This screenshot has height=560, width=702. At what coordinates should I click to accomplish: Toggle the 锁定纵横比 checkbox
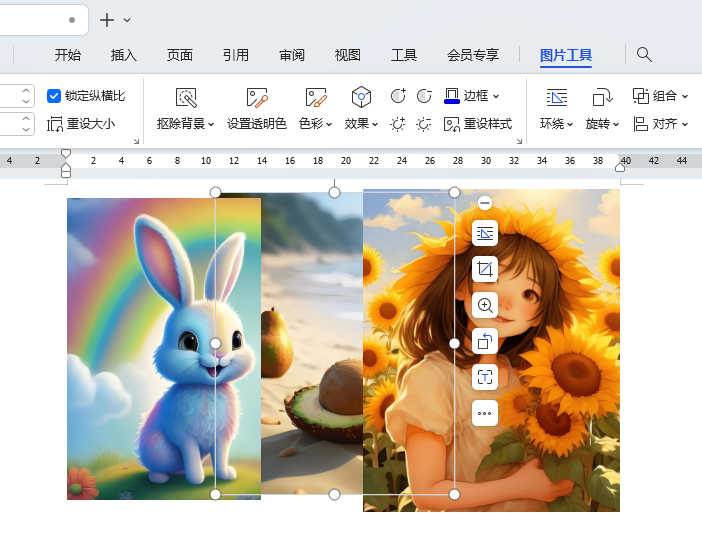click(54, 96)
